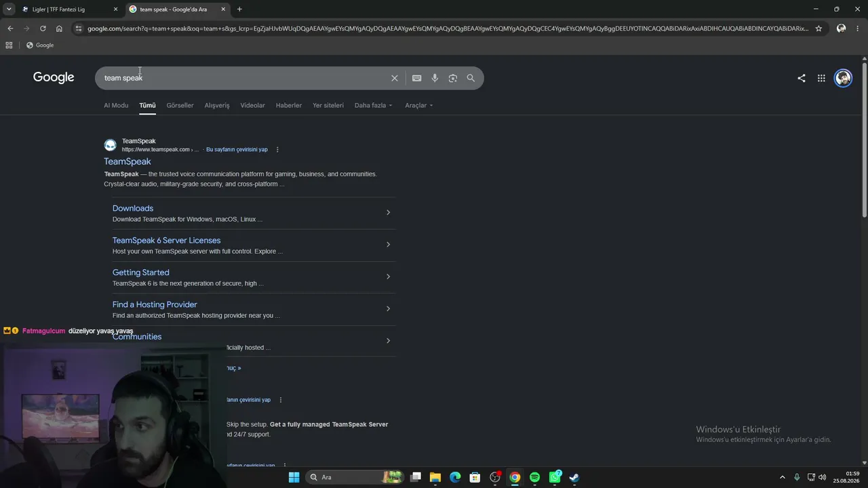The width and height of the screenshot is (868, 488).
Task: Clear the Google search box text
Action: point(395,78)
